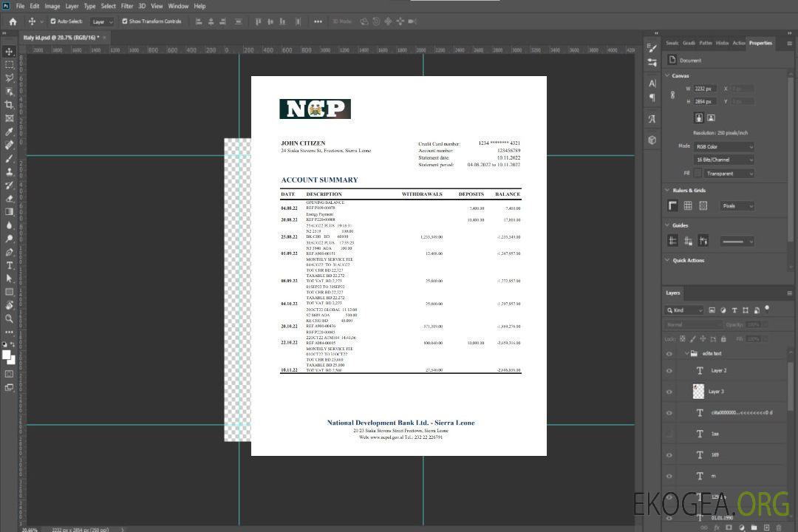Image resolution: width=798 pixels, height=532 pixels.
Task: Open the 16 Bits/Channel dropdown
Action: [x=723, y=160]
